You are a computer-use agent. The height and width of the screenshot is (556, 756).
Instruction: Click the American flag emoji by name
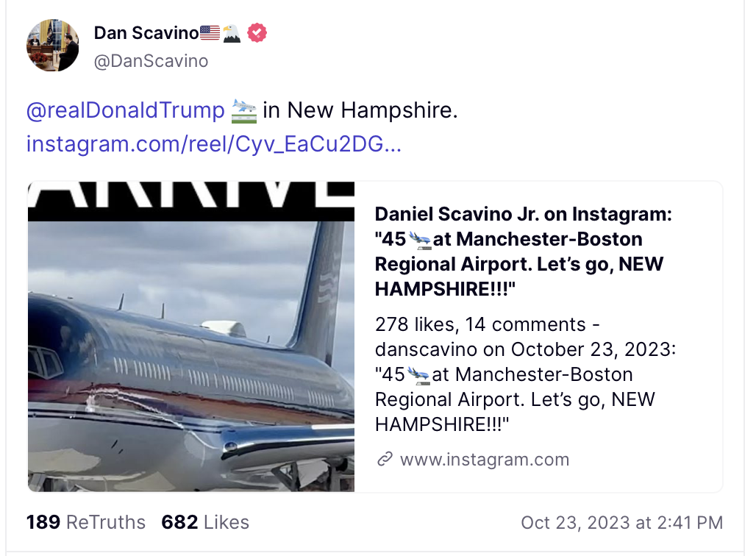[x=210, y=33]
